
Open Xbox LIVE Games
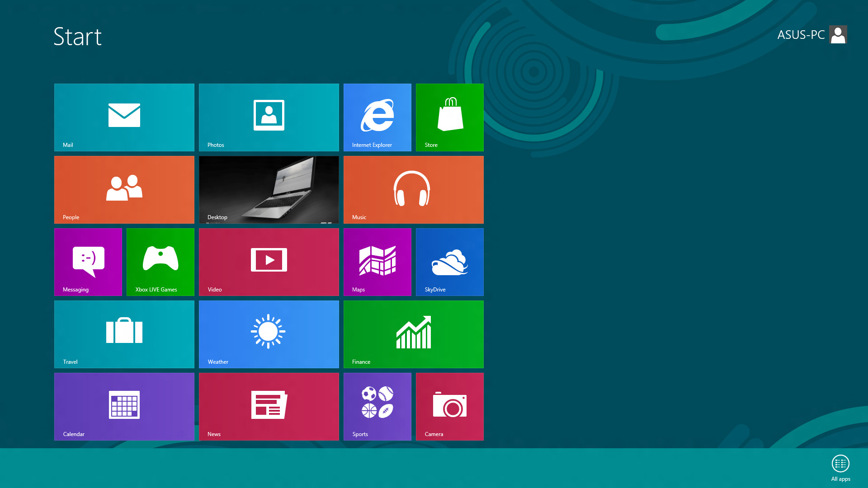(160, 262)
